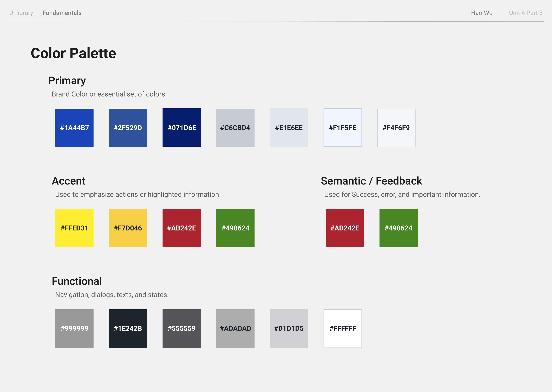Choose the #555559 charcoal swatch
Image resolution: width=552 pixels, height=392 pixels.
click(182, 328)
